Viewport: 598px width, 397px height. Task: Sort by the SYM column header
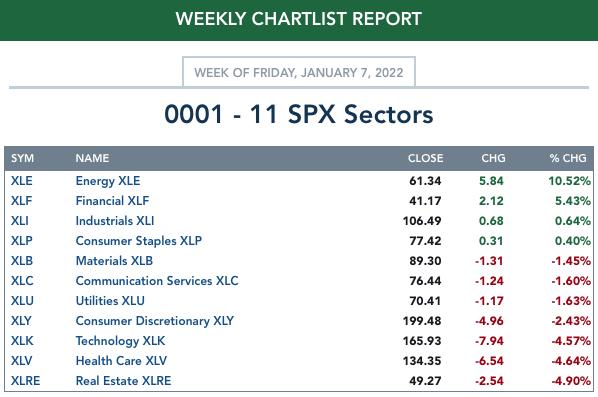(x=23, y=158)
